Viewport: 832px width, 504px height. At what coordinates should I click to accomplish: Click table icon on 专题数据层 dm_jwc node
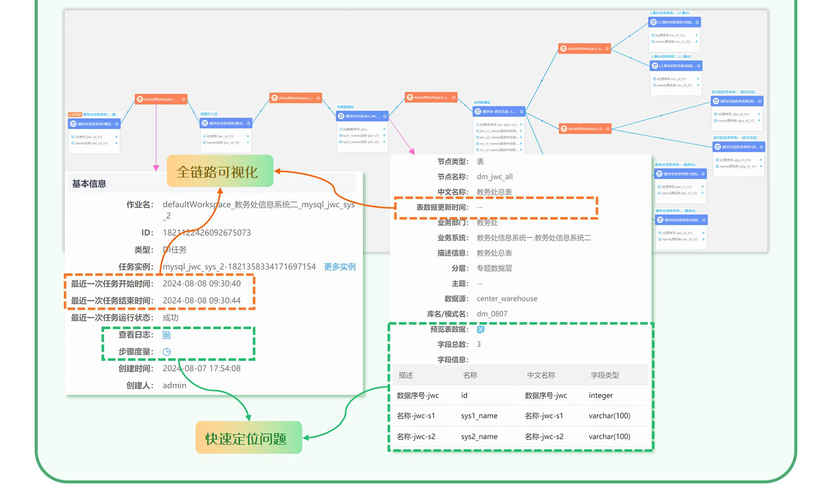tap(341, 116)
